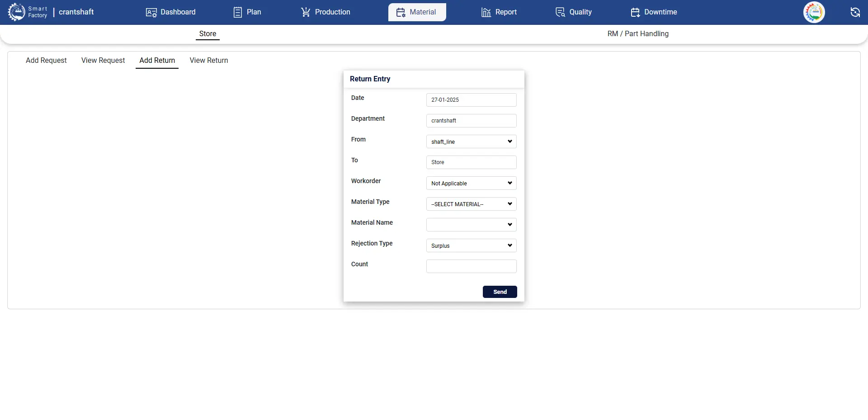The image size is (868, 420).
Task: Open the circular profile avatar
Action: [x=814, y=12]
